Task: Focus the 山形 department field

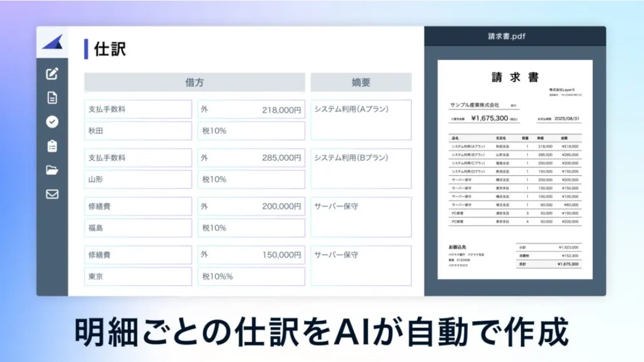Action: [138, 179]
